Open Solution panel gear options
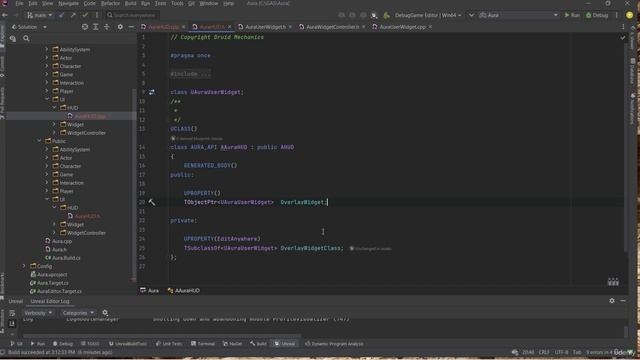This screenshot has height=360, width=640. [120, 27]
